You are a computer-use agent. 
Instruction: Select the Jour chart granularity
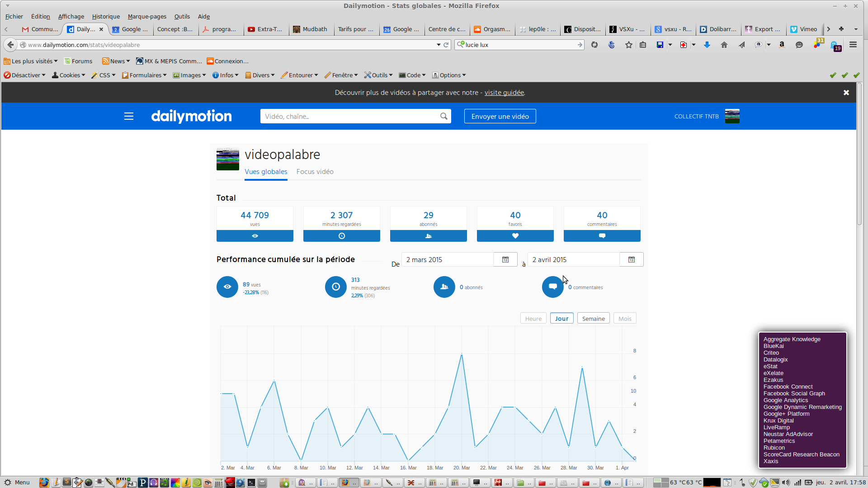pos(561,319)
